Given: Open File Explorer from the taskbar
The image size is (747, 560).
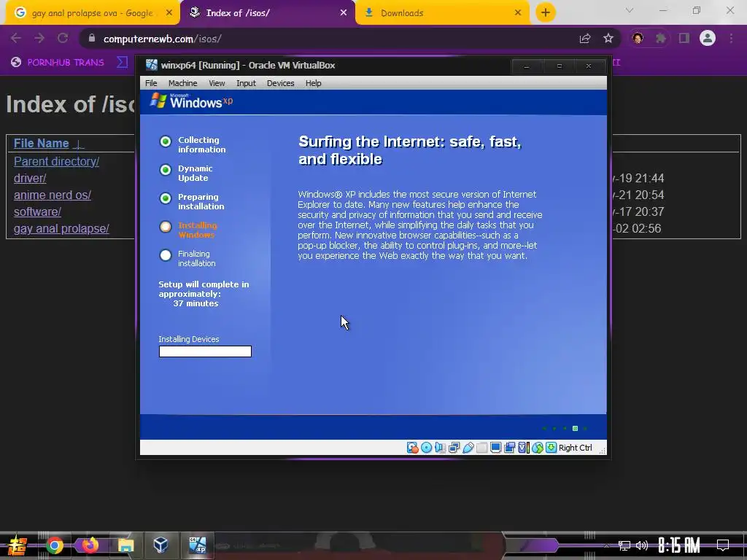Looking at the screenshot, I should pyautogui.click(x=125, y=545).
